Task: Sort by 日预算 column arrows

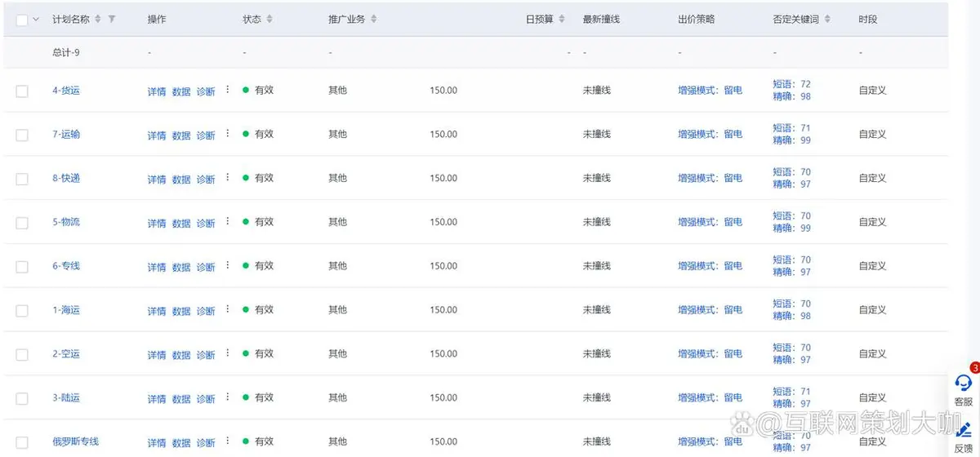Action: (x=561, y=19)
